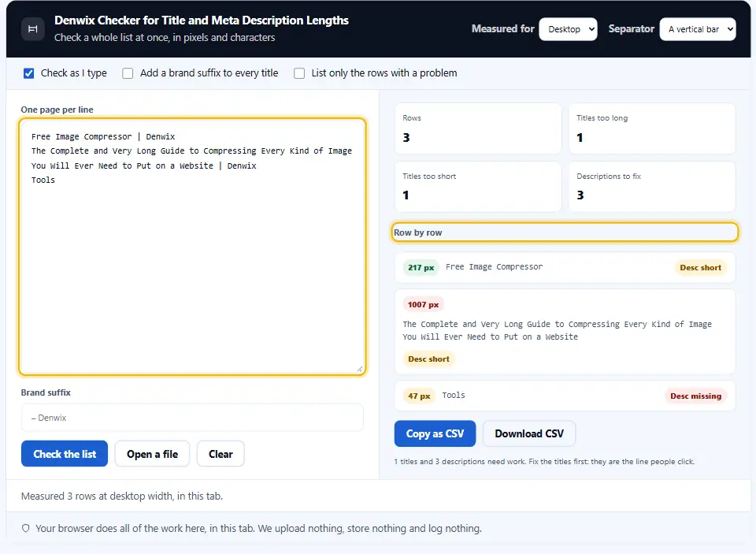
Task: Click the 'Denwix Checker for Title and Meta' heading
Action: [202, 20]
